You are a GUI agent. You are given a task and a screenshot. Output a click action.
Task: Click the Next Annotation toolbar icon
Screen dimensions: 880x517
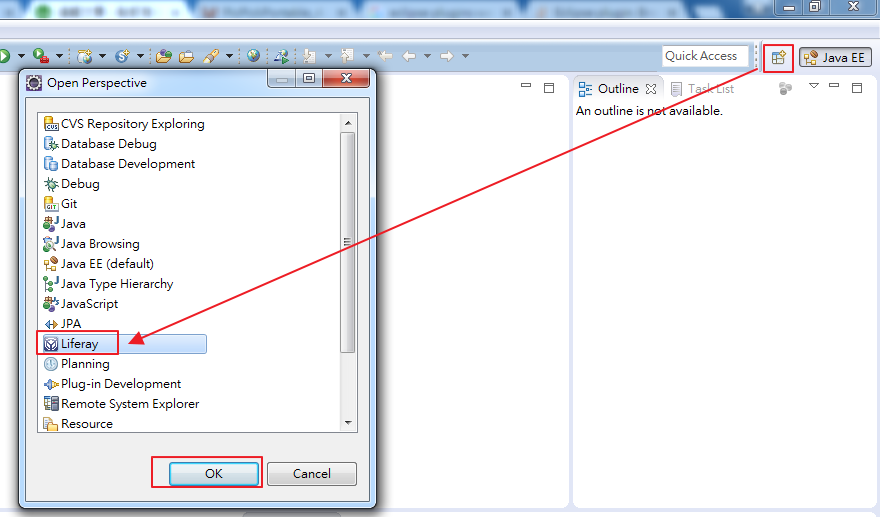pyautogui.click(x=309, y=56)
